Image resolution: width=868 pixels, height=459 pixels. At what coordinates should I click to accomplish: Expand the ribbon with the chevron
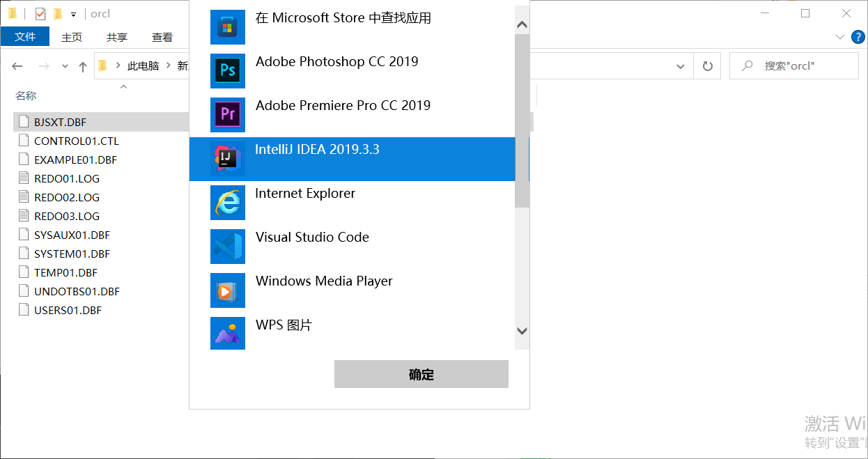tap(839, 37)
